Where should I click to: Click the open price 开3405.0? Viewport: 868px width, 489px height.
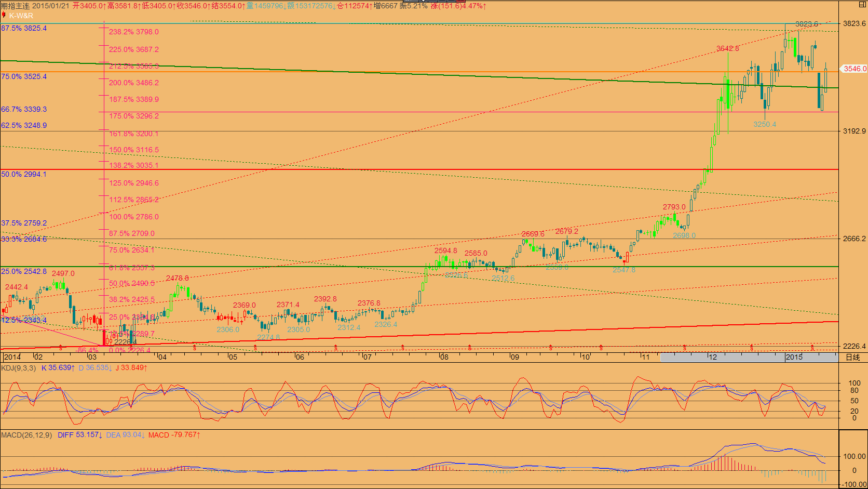(89, 6)
